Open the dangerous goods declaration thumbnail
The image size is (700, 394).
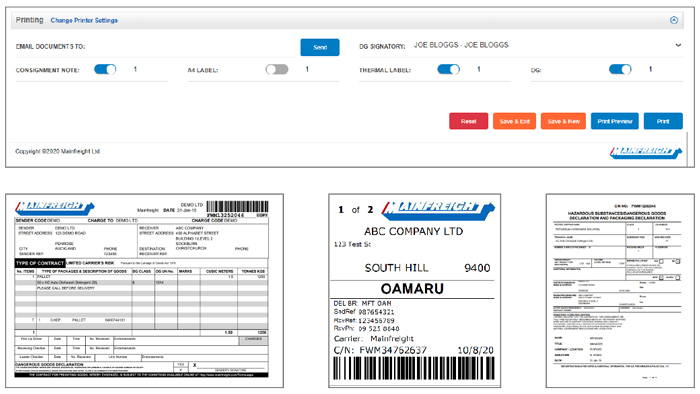[x=620, y=290]
